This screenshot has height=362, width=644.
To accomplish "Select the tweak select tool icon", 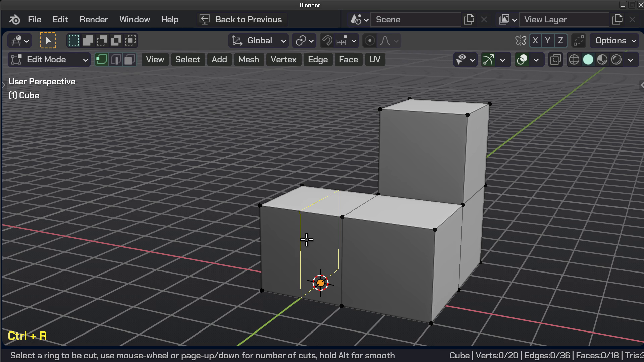I will point(48,41).
